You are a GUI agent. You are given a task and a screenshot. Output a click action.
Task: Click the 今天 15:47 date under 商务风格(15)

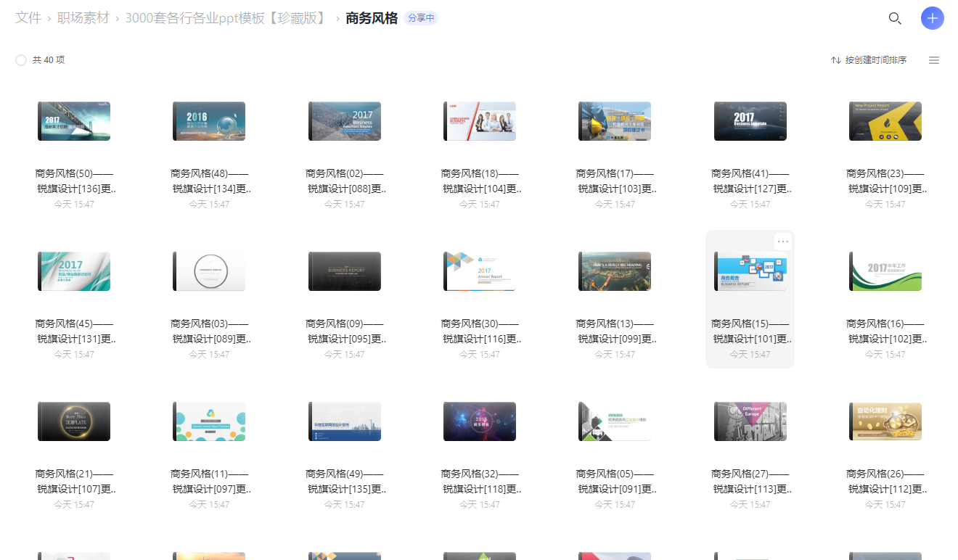(x=750, y=355)
